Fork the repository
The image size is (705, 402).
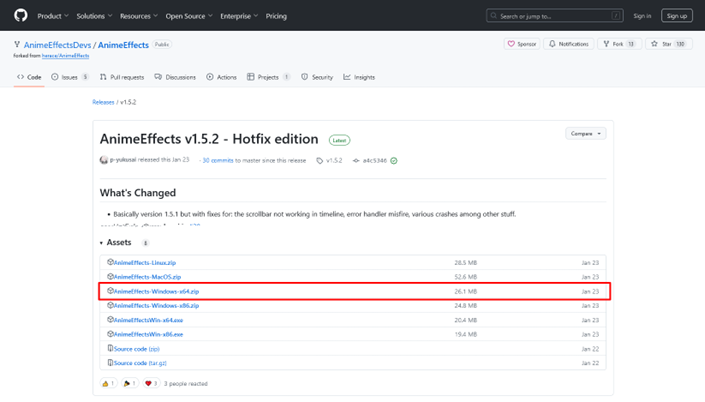point(619,44)
